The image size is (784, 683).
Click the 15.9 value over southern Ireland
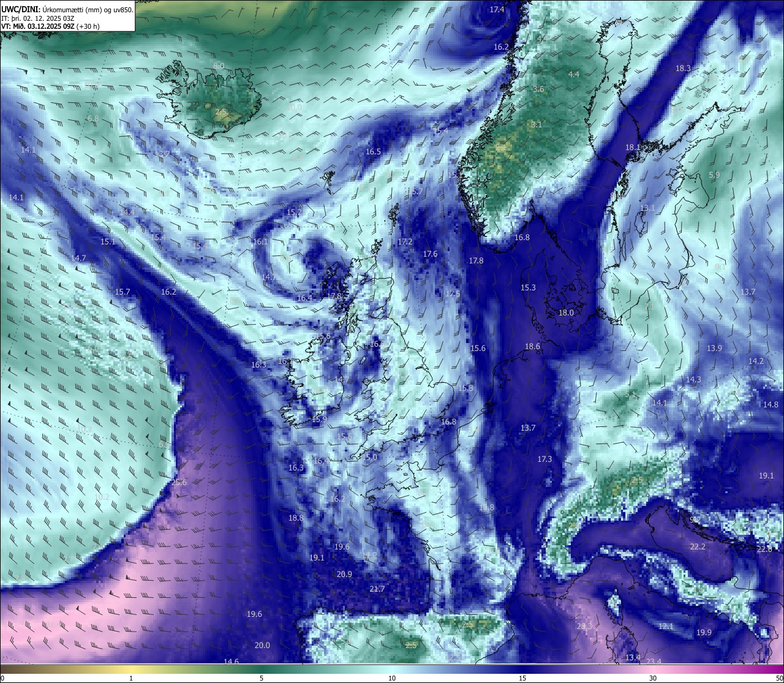point(319,420)
